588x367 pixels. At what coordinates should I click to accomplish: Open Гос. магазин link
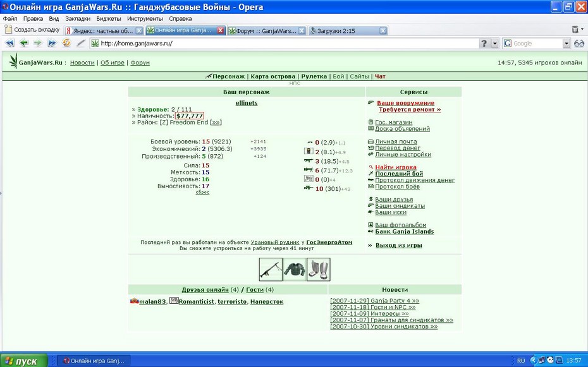click(x=393, y=123)
